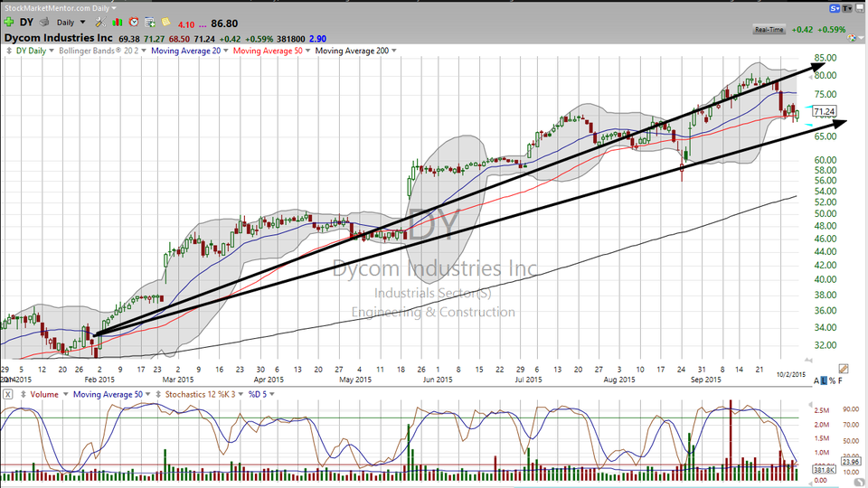Image resolution: width=868 pixels, height=488 pixels.
Task: Click the blue 2.90 value
Action: click(317, 39)
